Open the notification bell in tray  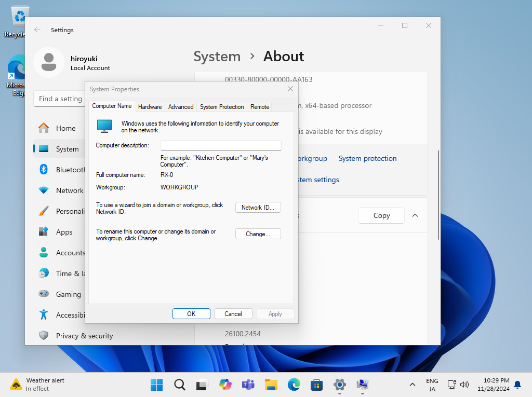pos(517,385)
